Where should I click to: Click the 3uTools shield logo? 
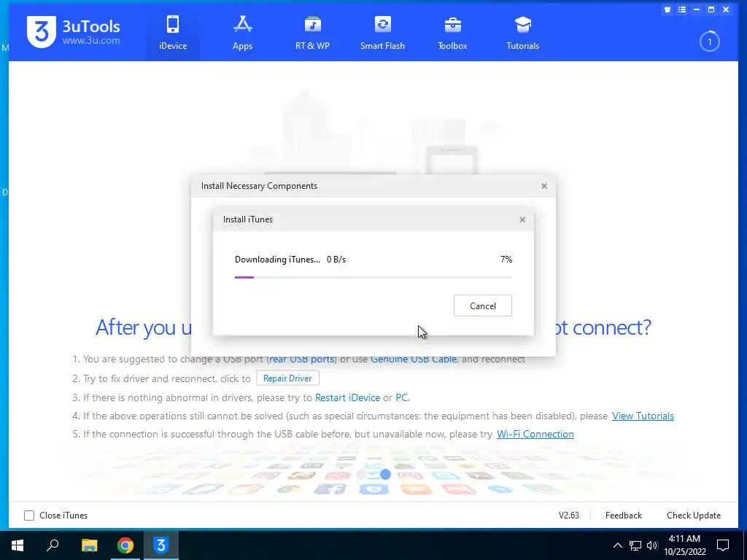pos(42,32)
